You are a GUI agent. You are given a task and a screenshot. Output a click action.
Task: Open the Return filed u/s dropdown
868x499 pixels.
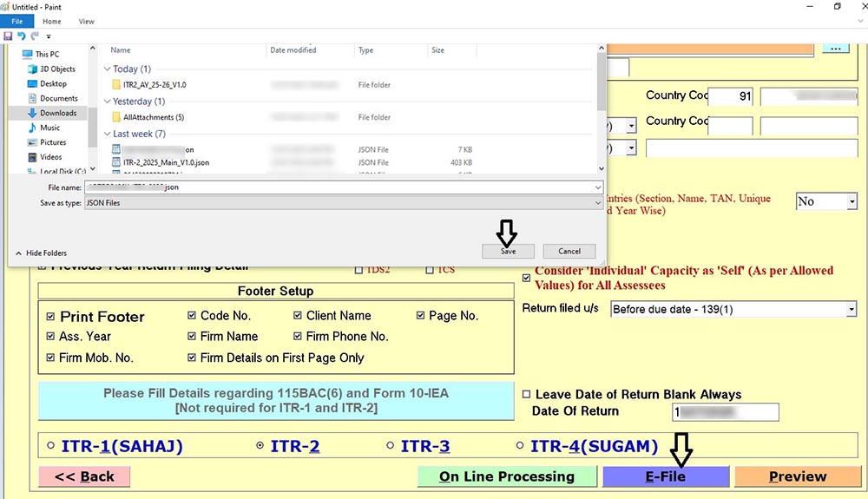[x=851, y=309]
